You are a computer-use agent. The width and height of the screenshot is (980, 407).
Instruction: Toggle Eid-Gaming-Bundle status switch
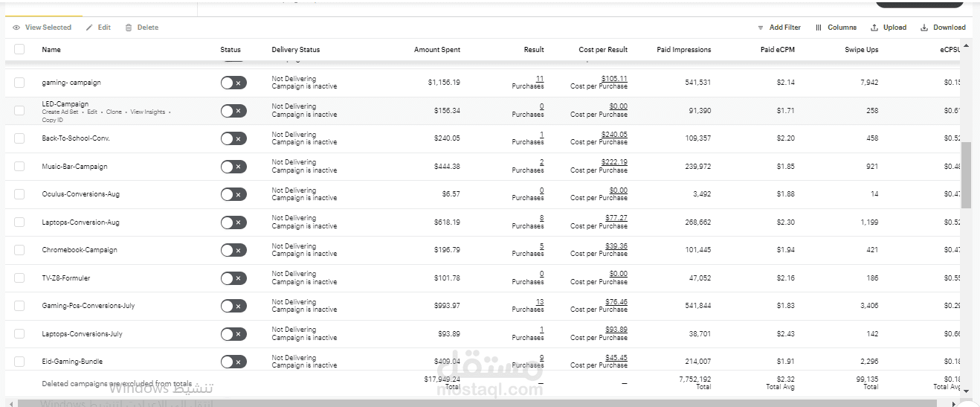point(233,362)
